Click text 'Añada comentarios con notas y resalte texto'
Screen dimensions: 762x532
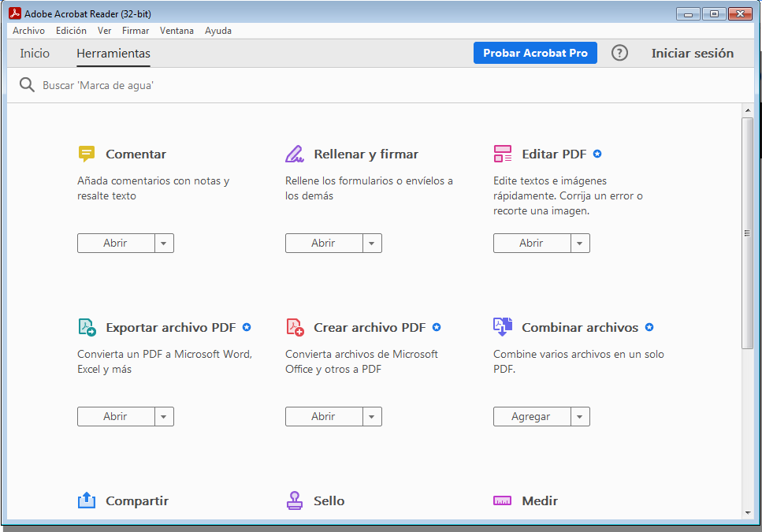[x=153, y=188]
